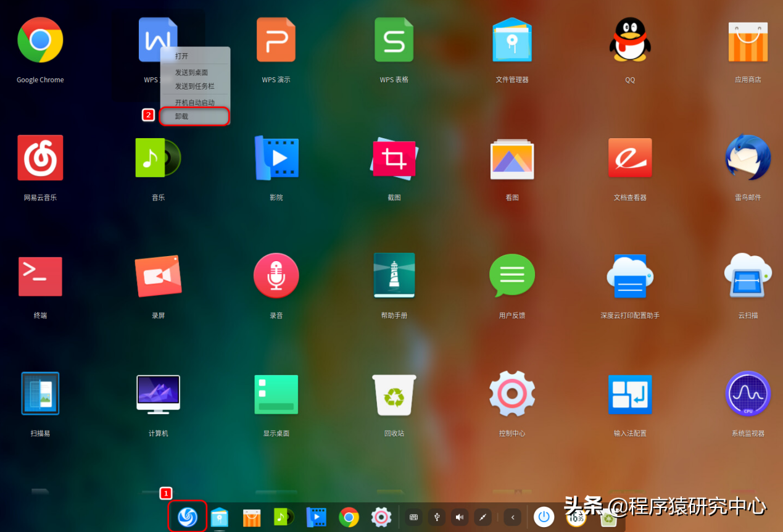
Task: Open the 音乐 app in launcher grid
Action: (158, 157)
